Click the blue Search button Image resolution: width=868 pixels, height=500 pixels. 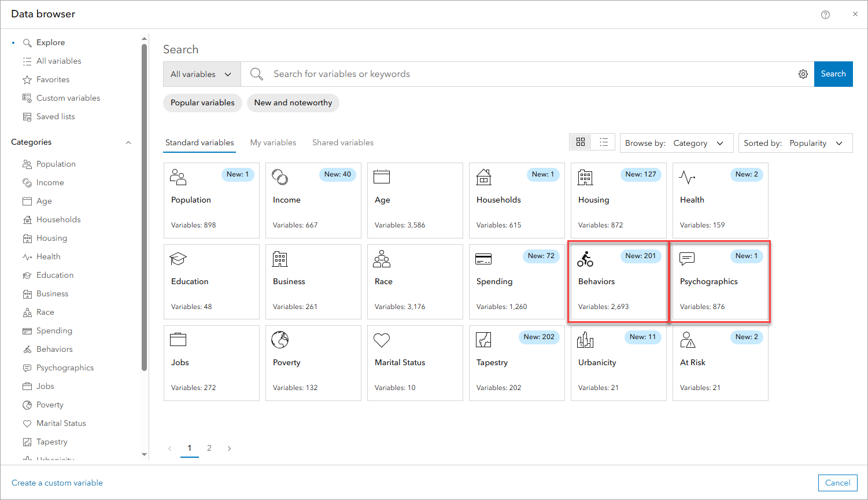[x=833, y=74]
